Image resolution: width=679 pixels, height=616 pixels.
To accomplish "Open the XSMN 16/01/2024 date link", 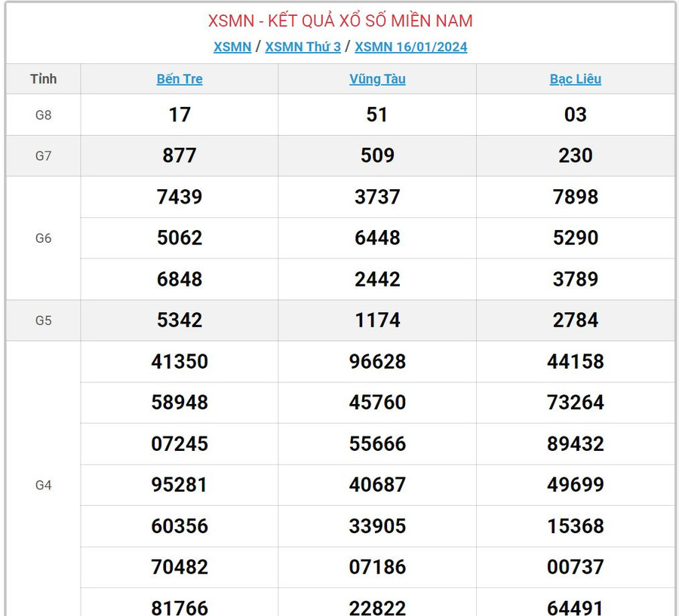I will [x=410, y=47].
